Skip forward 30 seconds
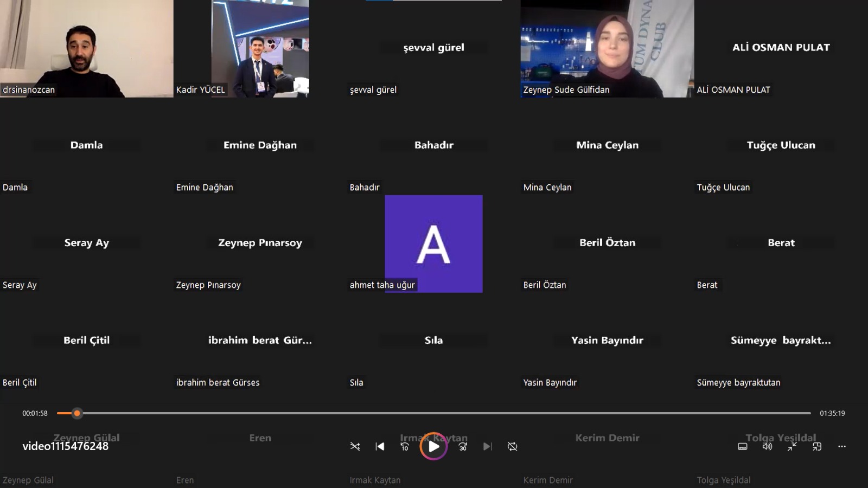Image resolution: width=868 pixels, height=488 pixels. [463, 446]
